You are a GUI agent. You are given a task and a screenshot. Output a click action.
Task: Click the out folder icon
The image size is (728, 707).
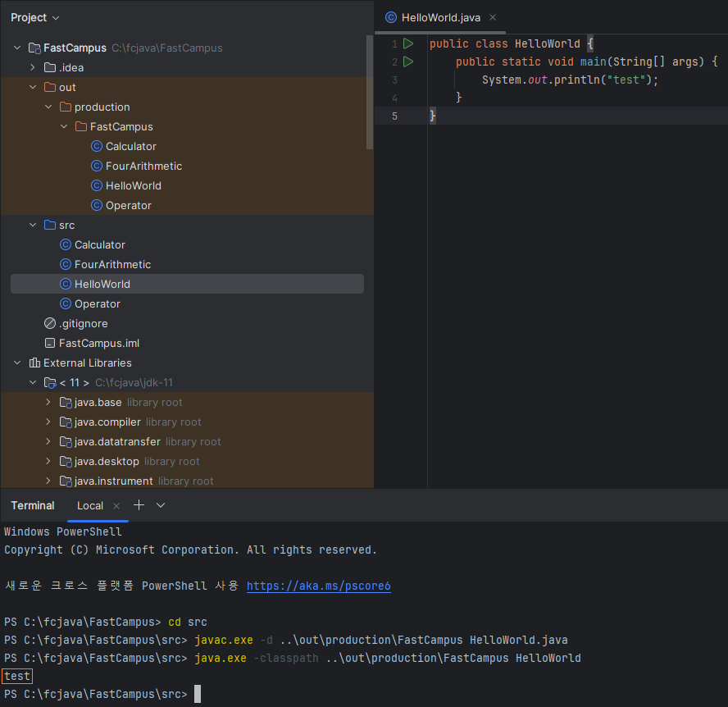pos(50,87)
